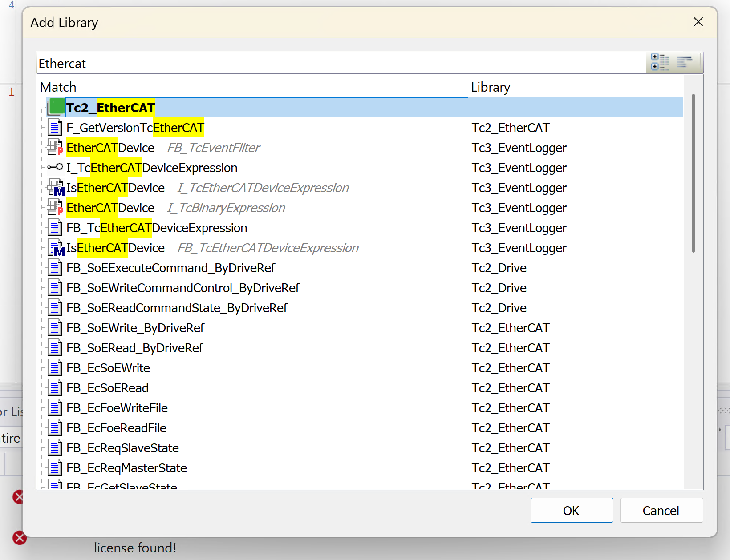The height and width of the screenshot is (560, 730).
Task: Click the Library column header
Action: click(x=491, y=87)
